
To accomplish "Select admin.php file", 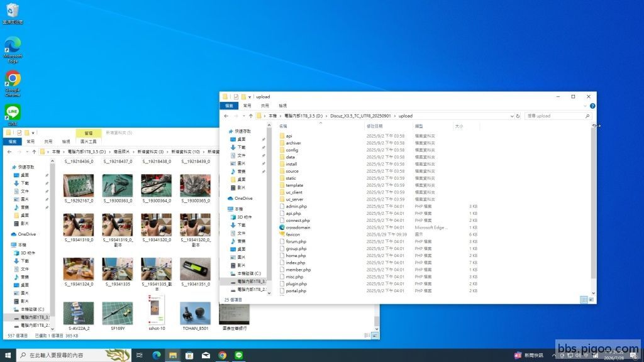I will 296,206.
